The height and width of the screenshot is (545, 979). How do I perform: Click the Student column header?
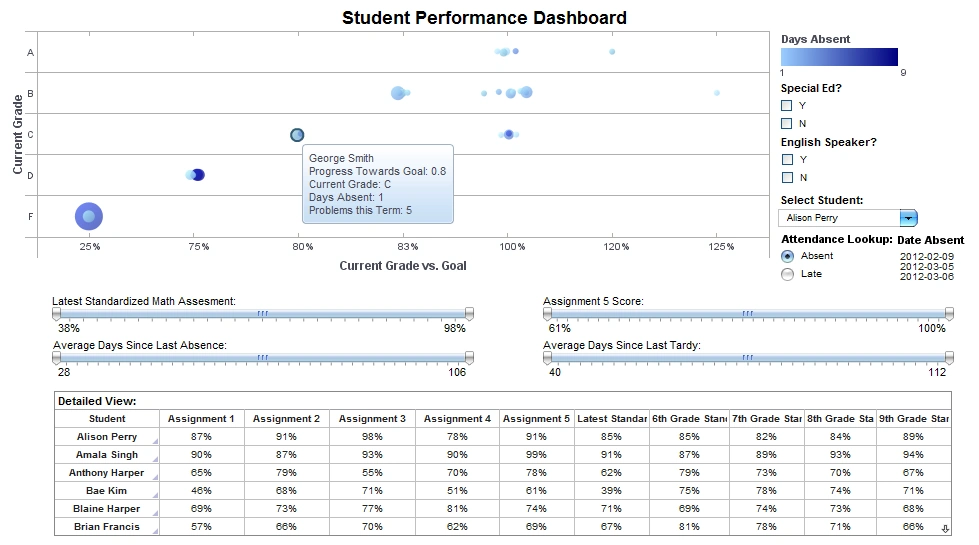(107, 419)
